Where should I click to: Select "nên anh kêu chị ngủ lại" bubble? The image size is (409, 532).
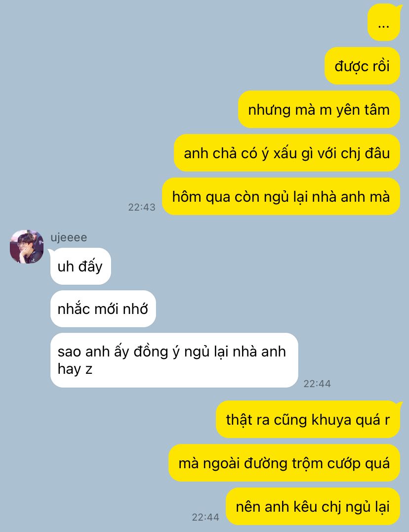click(313, 506)
